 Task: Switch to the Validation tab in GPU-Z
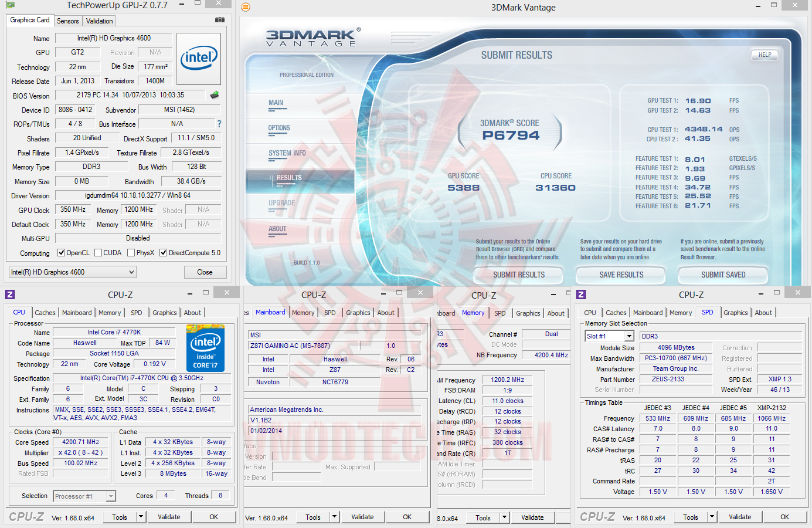tap(99, 21)
